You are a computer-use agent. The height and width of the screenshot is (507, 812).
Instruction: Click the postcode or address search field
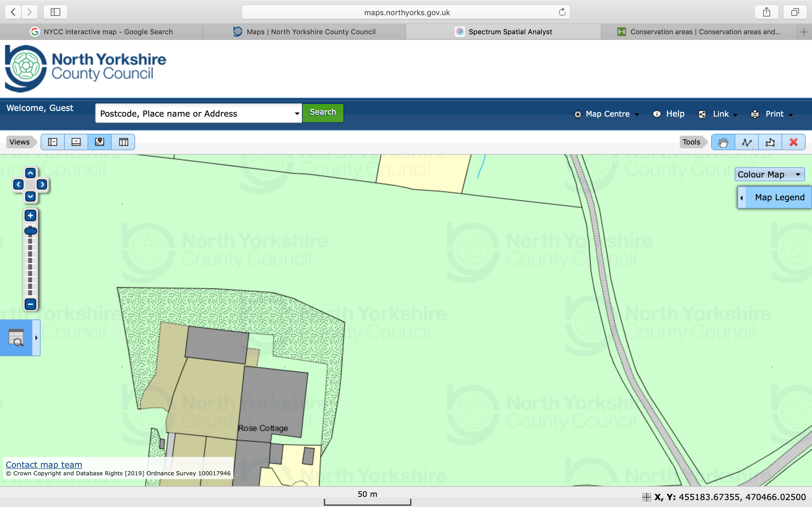pos(195,114)
